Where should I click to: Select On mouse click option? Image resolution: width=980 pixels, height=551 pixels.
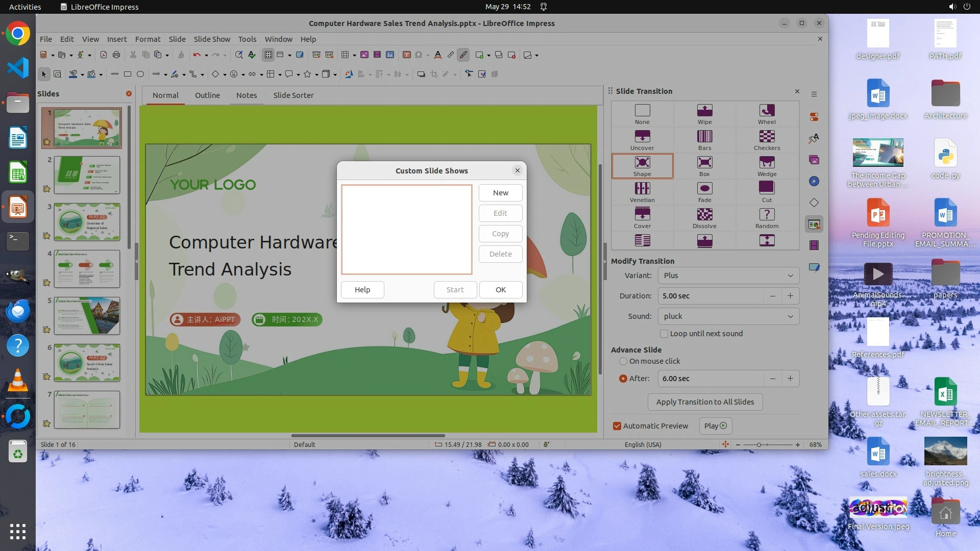(x=623, y=361)
